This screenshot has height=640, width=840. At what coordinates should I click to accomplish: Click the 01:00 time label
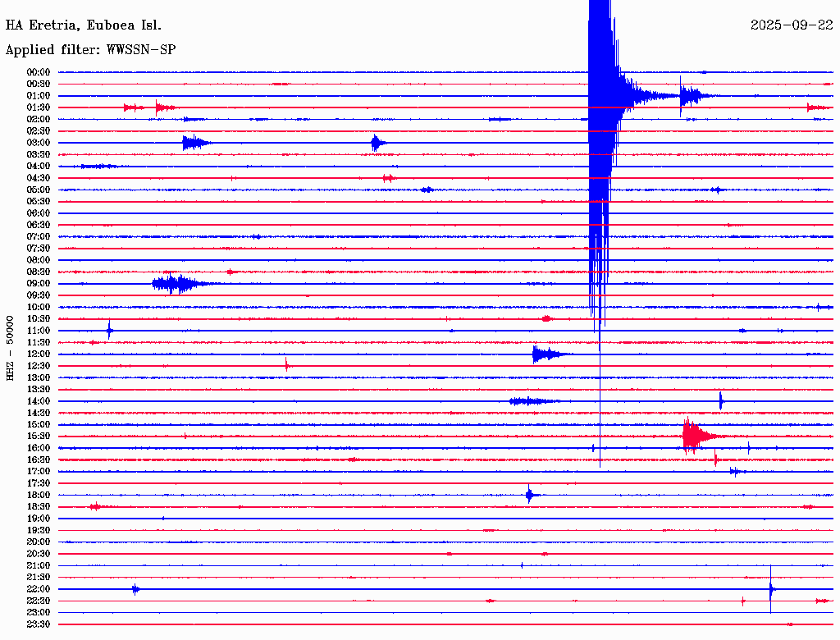click(39, 95)
